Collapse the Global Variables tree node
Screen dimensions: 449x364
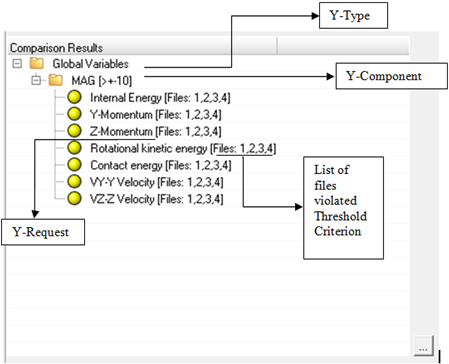(x=17, y=63)
